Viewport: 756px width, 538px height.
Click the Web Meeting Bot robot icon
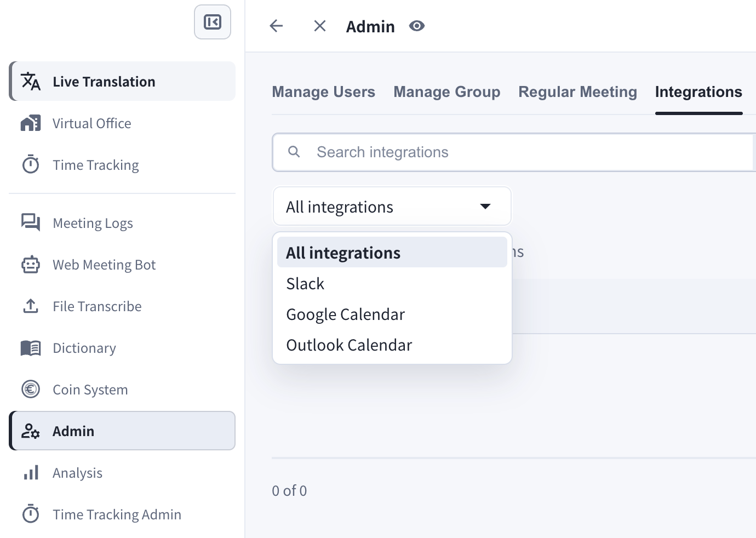[x=31, y=265]
